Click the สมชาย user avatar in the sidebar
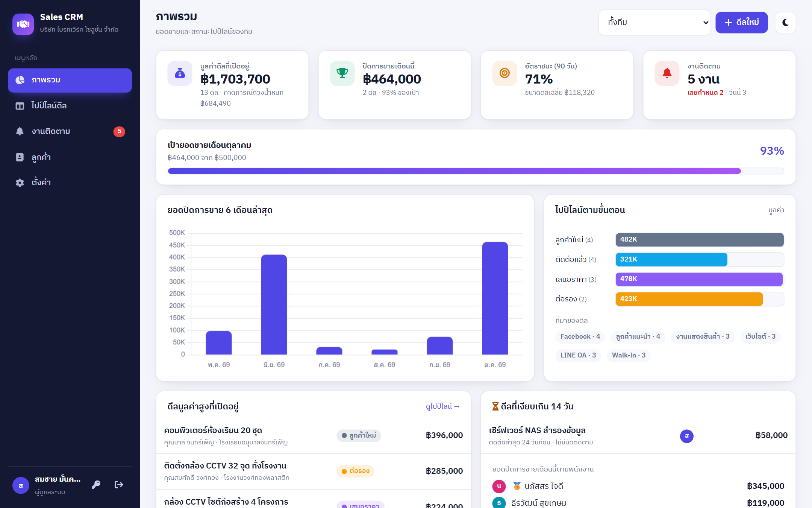Viewport: 812px width, 508px height. point(21,485)
